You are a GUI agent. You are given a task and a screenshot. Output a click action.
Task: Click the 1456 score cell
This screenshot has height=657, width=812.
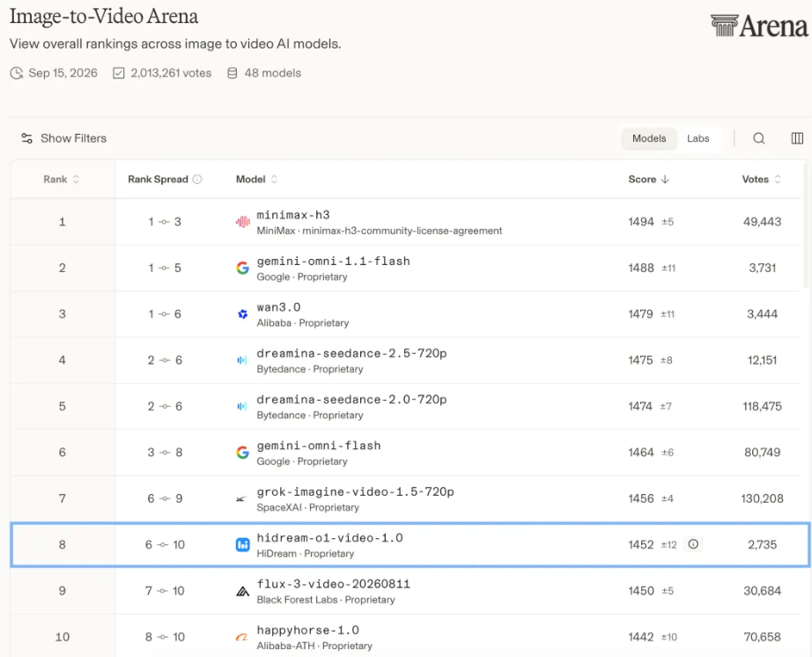tap(641, 498)
